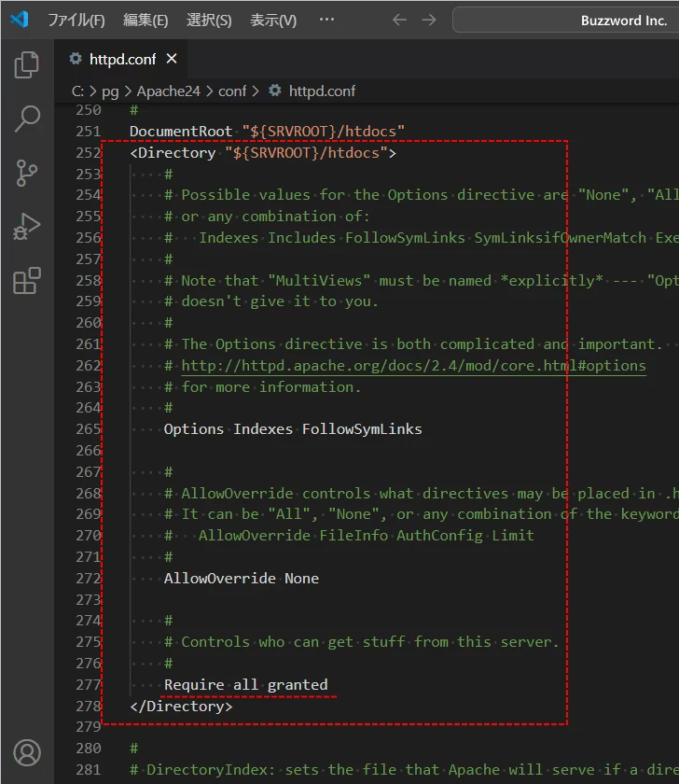The width and height of the screenshot is (679, 784).
Task: Click the gear icon in breadcrumb
Action: 275,91
